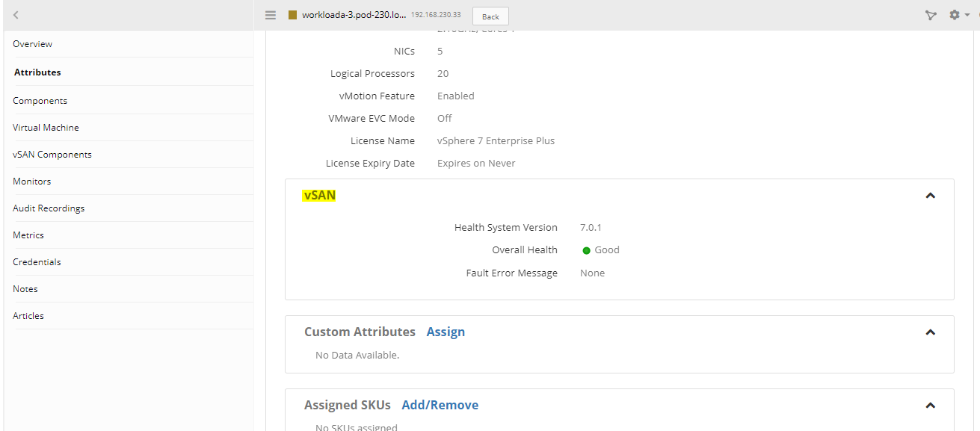This screenshot has width=980, height=431.
Task: Collapse the vSAN section chevron
Action: pos(931,195)
